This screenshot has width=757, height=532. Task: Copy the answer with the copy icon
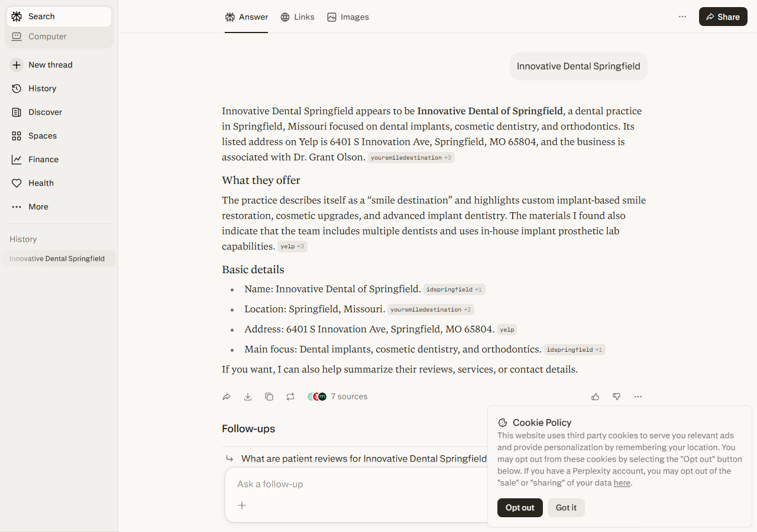269,397
